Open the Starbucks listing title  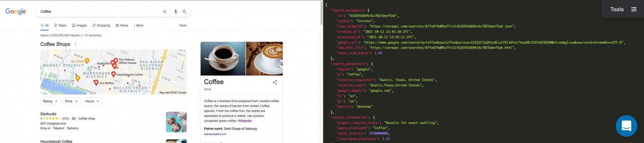pyautogui.click(x=48, y=114)
